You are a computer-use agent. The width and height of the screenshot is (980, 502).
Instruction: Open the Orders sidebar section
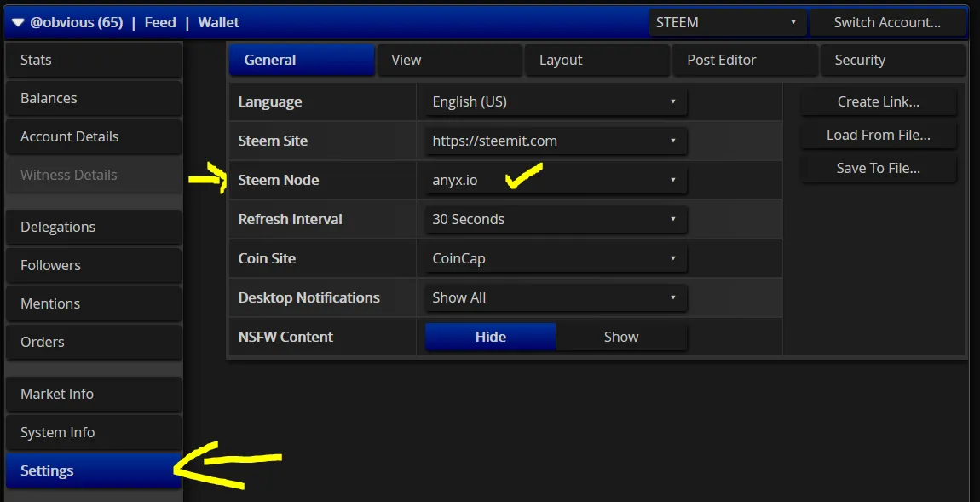(x=94, y=341)
